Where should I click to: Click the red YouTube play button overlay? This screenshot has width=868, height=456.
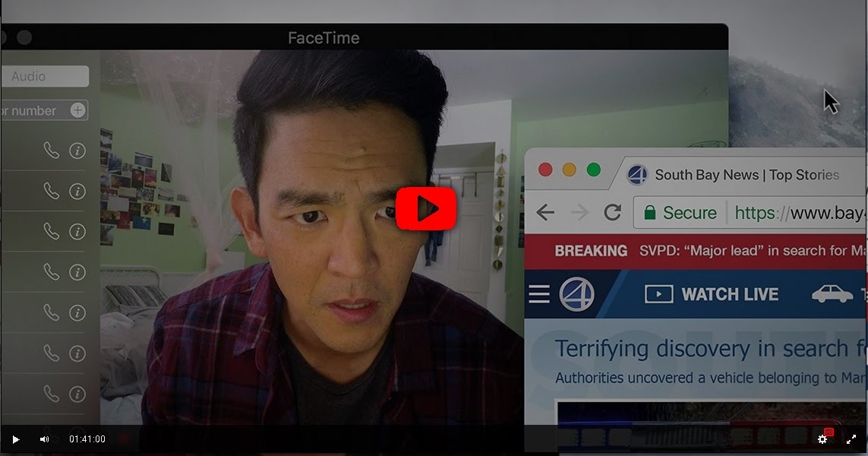pyautogui.click(x=426, y=209)
